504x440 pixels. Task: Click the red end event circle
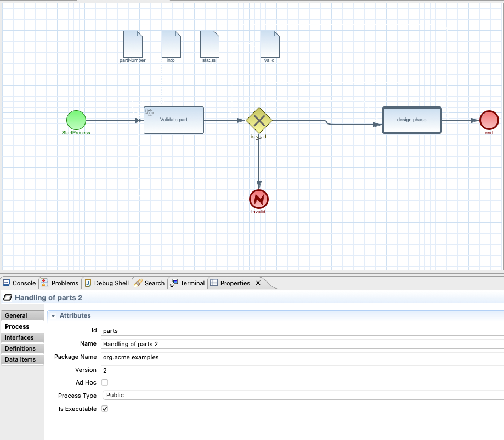(x=489, y=120)
